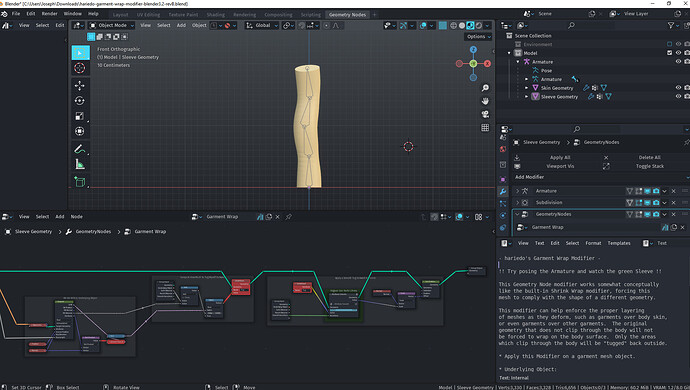
Task: Switch perspective/orthographic grid icon
Action: [x=485, y=128]
